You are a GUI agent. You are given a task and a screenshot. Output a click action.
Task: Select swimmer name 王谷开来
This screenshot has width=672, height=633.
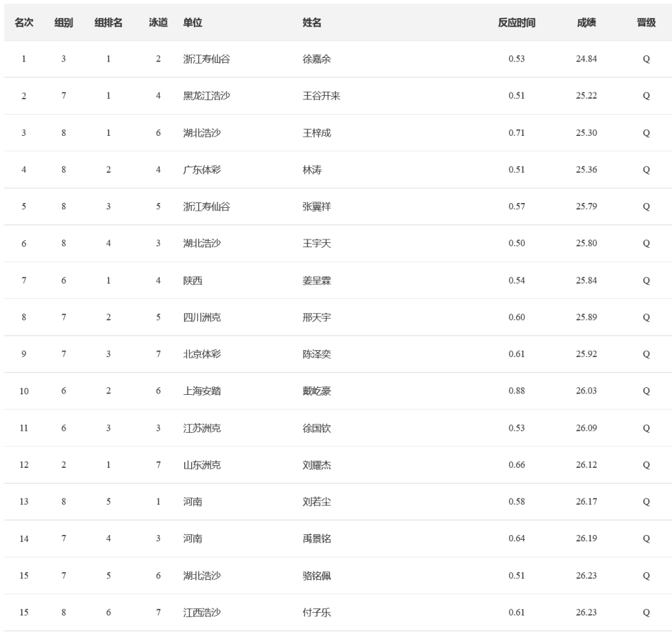pyautogui.click(x=321, y=96)
